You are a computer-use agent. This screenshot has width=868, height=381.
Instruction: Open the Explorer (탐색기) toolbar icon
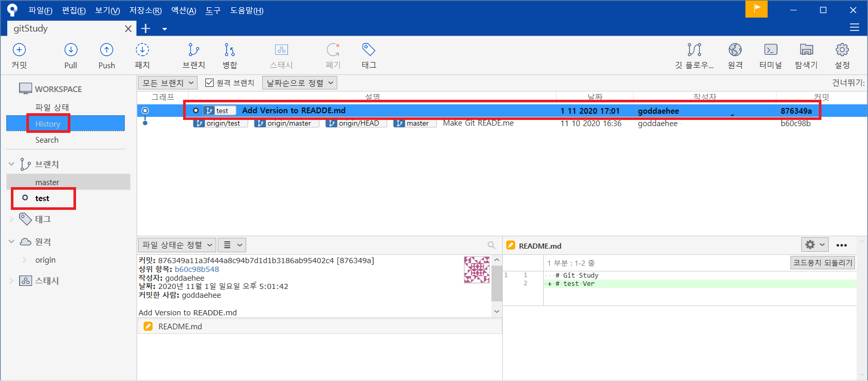[x=806, y=50]
